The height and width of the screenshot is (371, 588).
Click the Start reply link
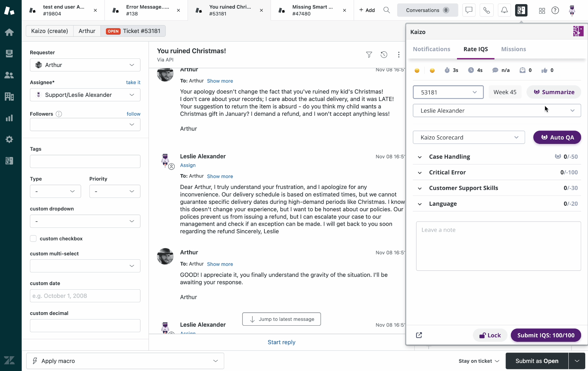tap(282, 342)
